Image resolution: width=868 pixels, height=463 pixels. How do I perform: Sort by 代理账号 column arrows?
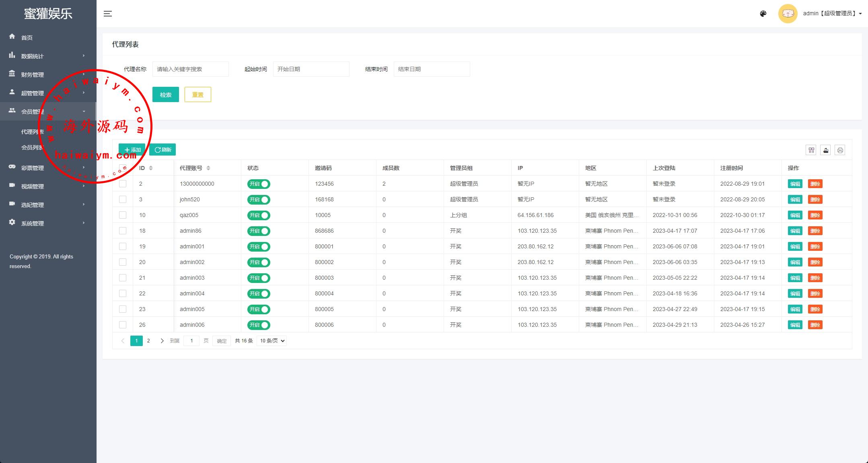tap(208, 168)
